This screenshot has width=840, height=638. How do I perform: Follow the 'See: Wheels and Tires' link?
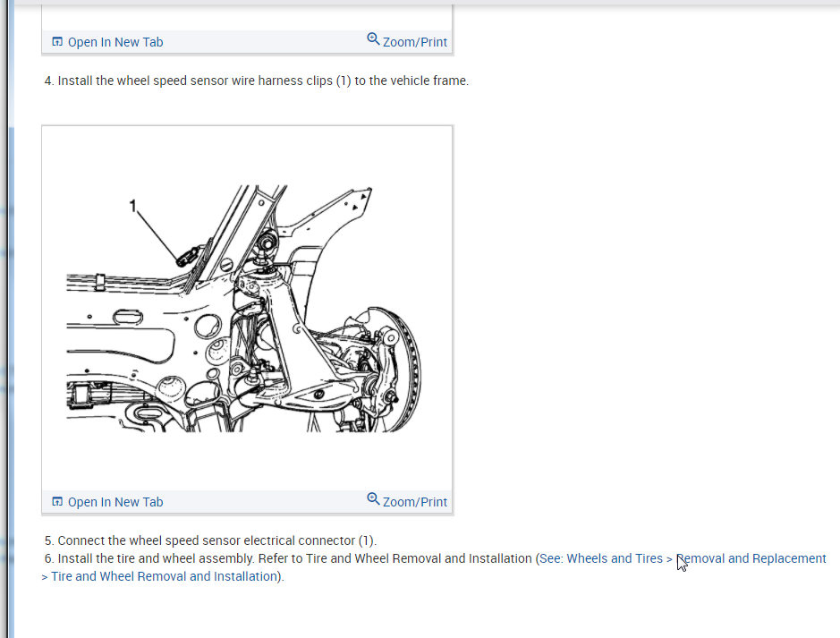[x=601, y=558]
